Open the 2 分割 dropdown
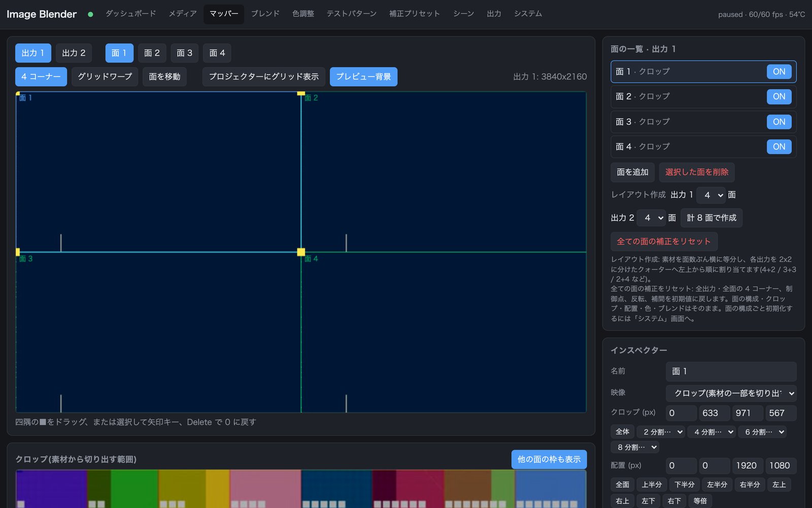The width and height of the screenshot is (812, 508). click(661, 432)
